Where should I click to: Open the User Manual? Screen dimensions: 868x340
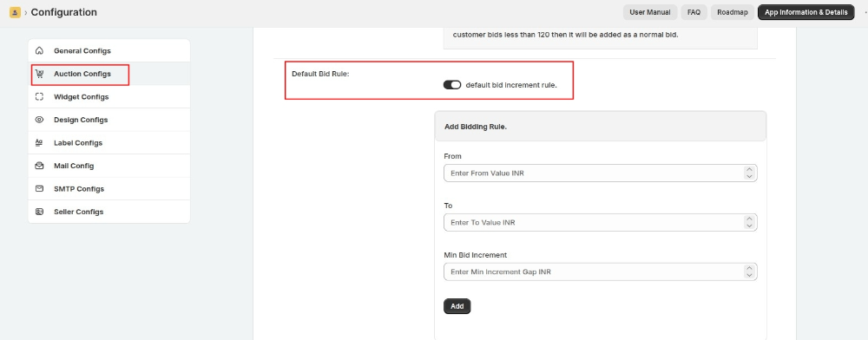click(650, 12)
